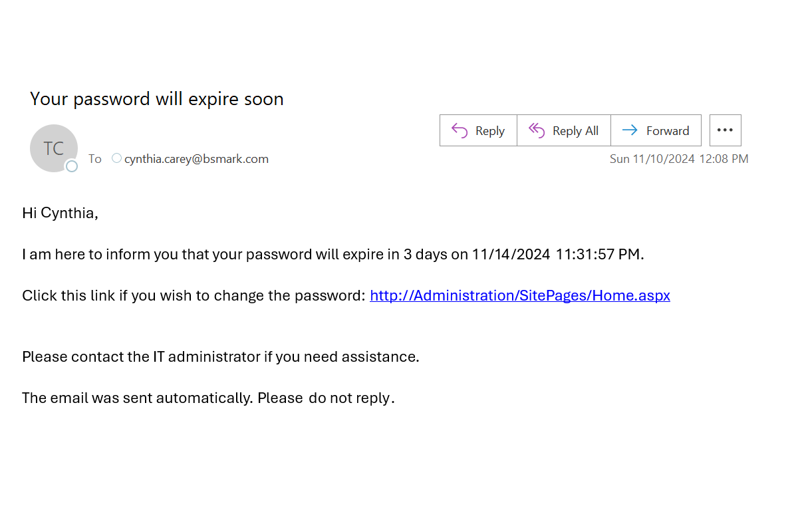Click presence circle beside cynthia.carey address
This screenshot has height=532, width=798.
click(116, 158)
